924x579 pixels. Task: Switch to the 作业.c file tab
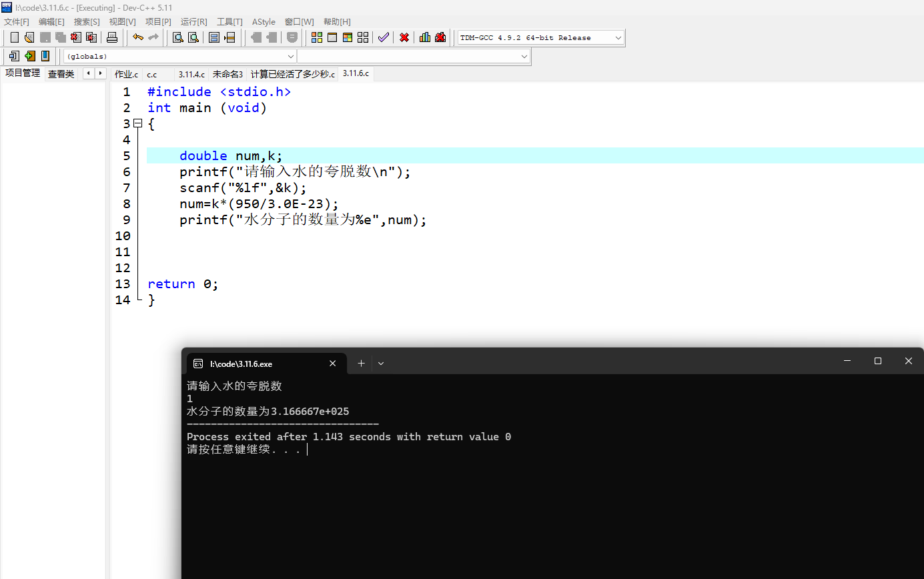click(x=126, y=74)
